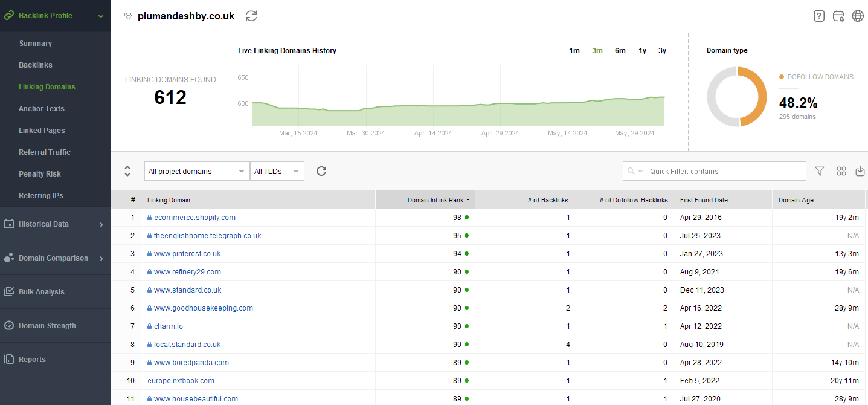This screenshot has width=868, height=405.
Task: Open the filter funnel icon
Action: pos(820,171)
